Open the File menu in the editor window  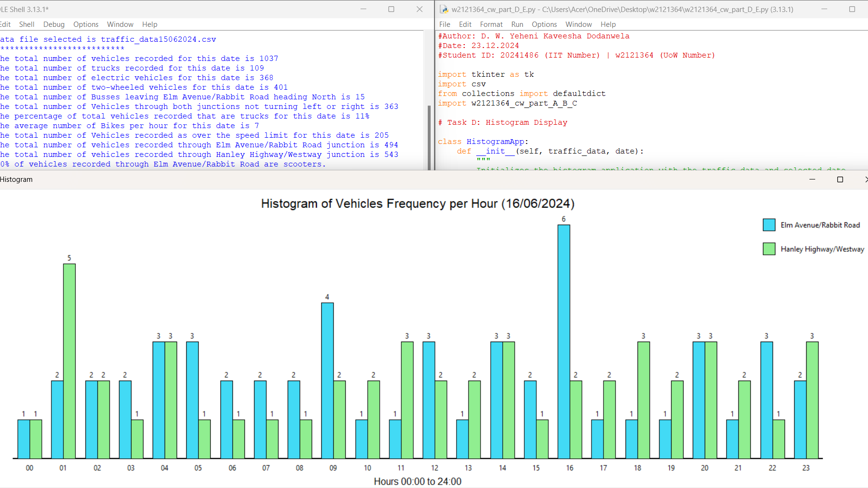(444, 24)
